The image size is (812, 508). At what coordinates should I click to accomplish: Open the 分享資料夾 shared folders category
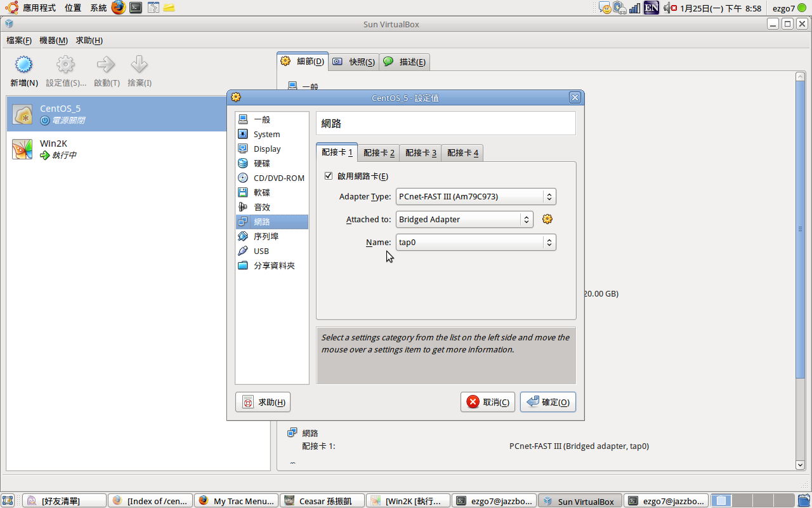point(272,265)
